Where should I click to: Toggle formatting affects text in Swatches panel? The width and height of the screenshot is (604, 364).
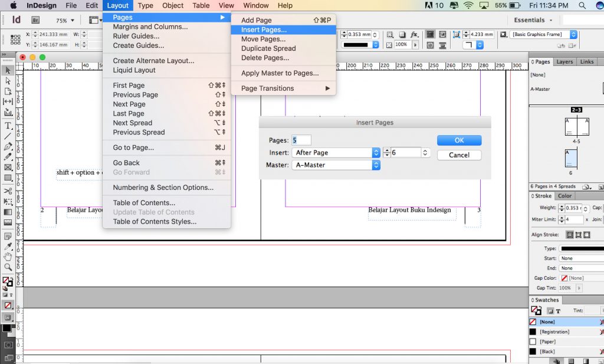558,311
